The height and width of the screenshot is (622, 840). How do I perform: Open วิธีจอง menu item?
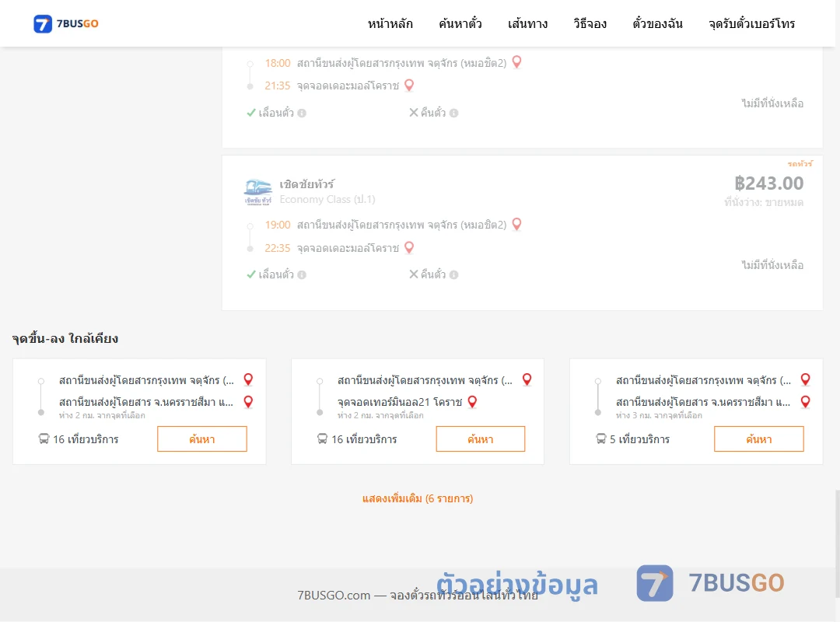[590, 23]
